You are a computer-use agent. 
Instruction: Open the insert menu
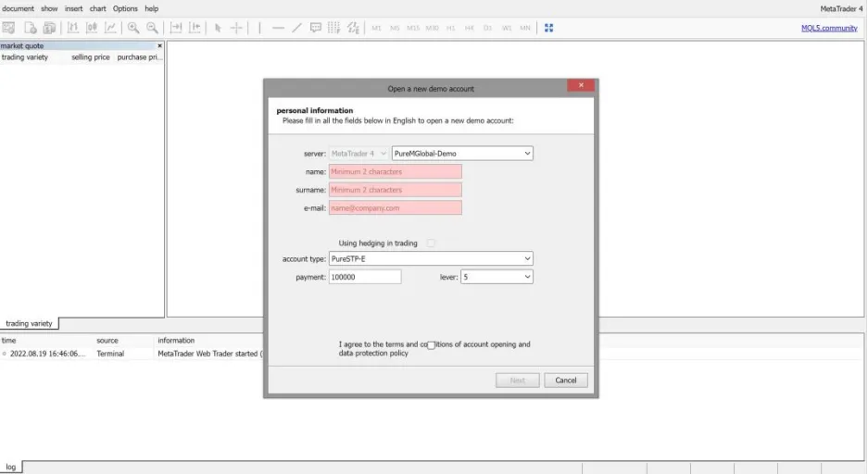tap(73, 8)
